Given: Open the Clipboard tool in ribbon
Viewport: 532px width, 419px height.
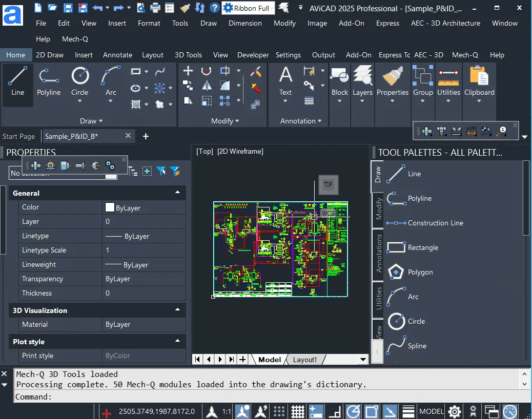Looking at the screenshot, I should pyautogui.click(x=479, y=83).
